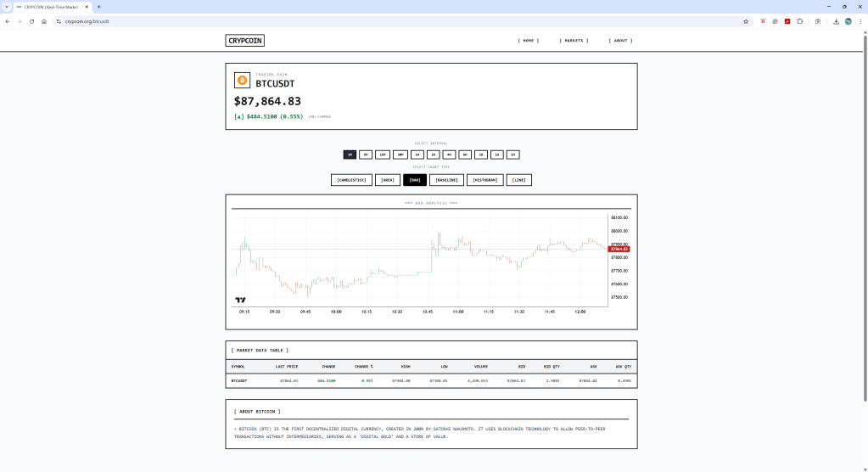Switch interval to 4H

[x=449, y=155]
